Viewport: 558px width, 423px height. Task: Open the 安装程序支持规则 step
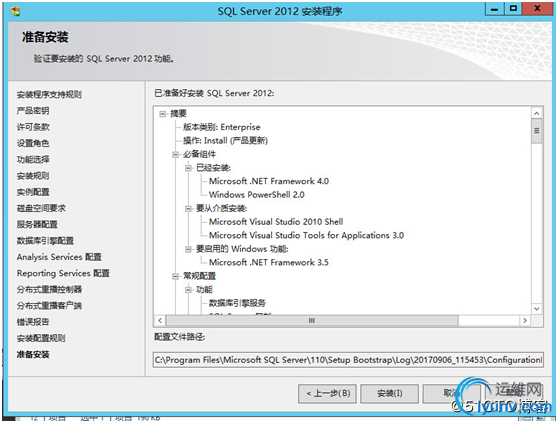pyautogui.click(x=49, y=94)
